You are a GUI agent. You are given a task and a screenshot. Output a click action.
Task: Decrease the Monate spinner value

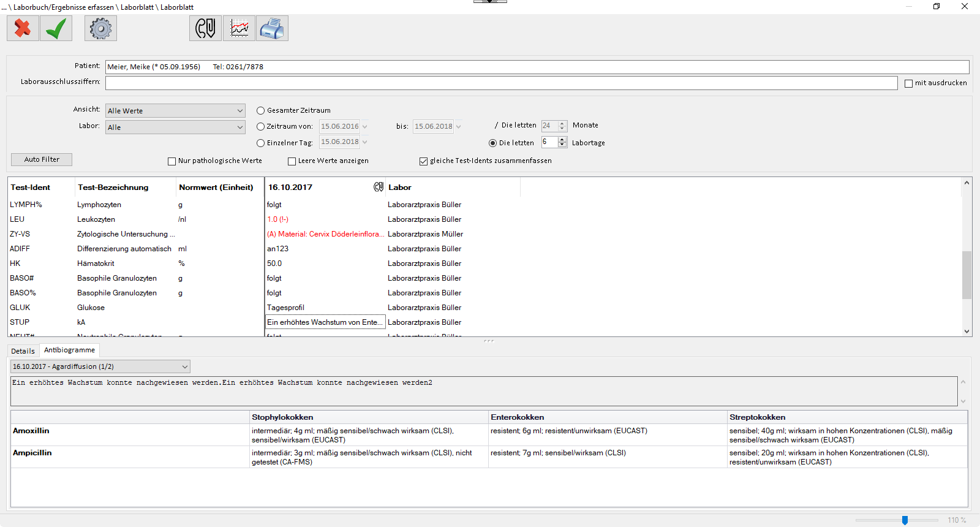(562, 129)
